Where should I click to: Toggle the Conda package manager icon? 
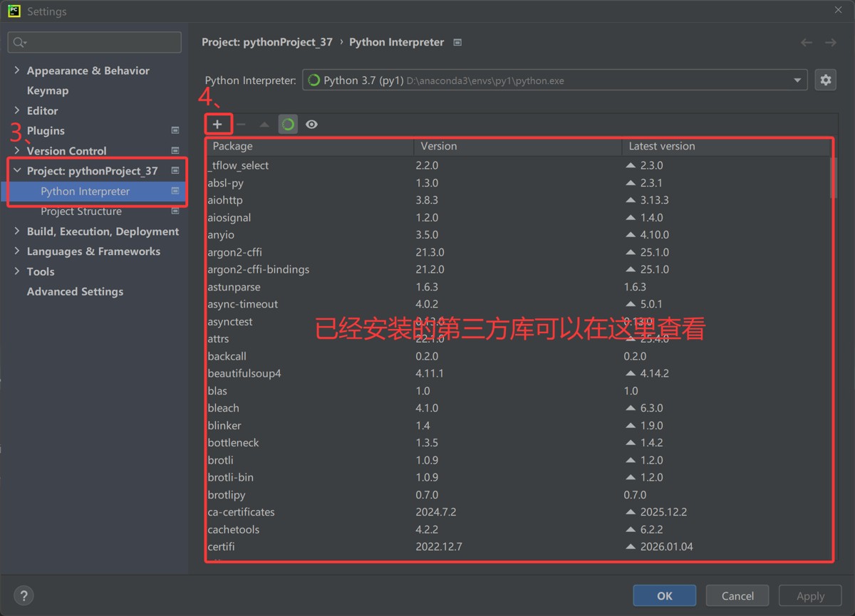click(288, 125)
